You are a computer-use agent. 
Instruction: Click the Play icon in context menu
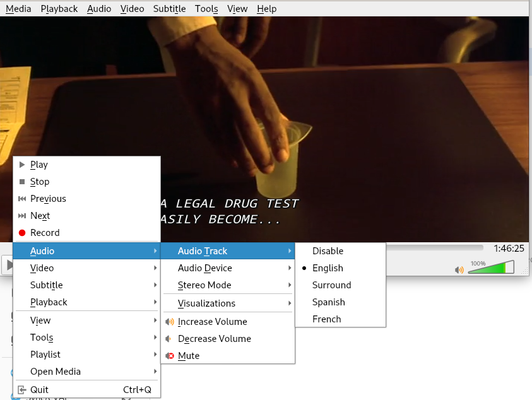[x=22, y=165]
